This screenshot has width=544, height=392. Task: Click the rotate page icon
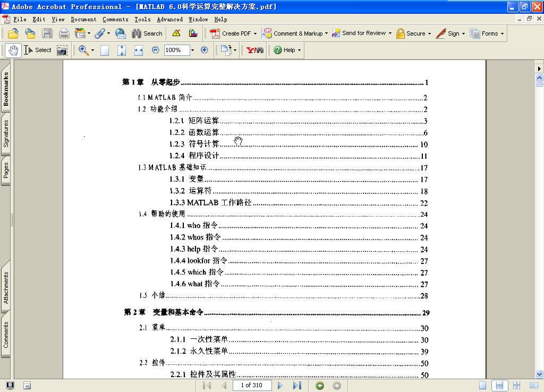[226, 50]
